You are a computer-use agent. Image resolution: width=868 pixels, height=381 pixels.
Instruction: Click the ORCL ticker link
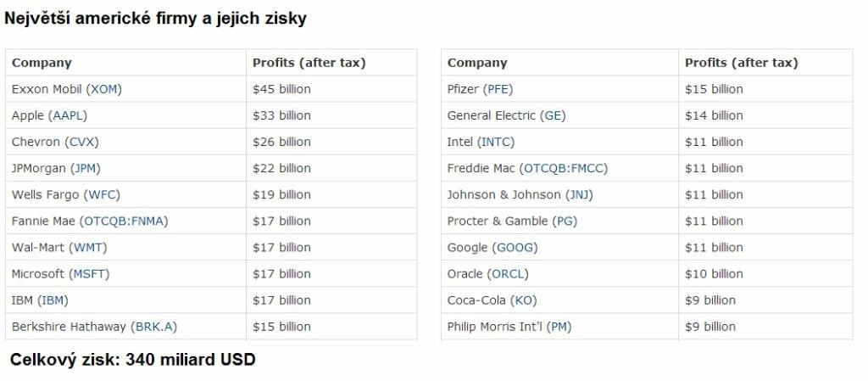(508, 274)
